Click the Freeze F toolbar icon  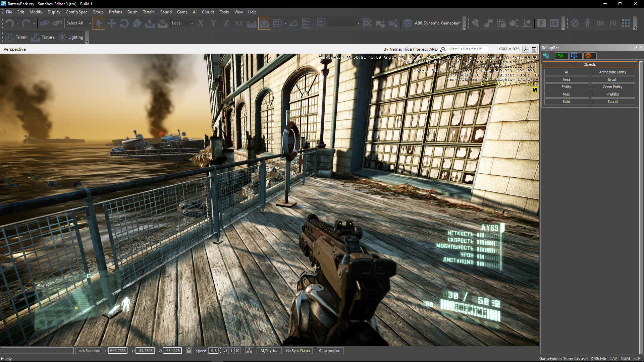tap(541, 23)
